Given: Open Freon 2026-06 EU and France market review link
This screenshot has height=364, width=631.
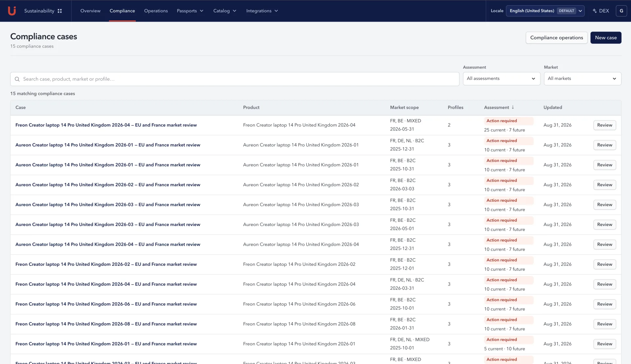Looking at the screenshot, I should (x=106, y=304).
